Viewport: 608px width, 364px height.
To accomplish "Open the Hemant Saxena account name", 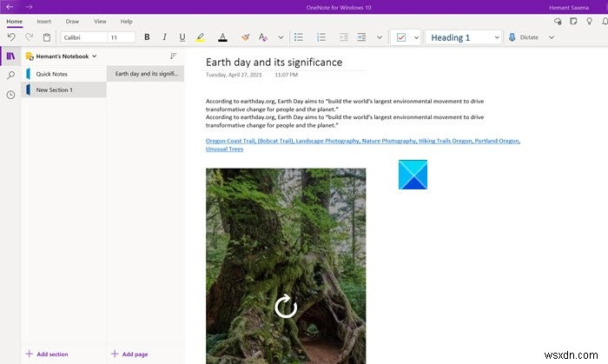I will [x=569, y=7].
